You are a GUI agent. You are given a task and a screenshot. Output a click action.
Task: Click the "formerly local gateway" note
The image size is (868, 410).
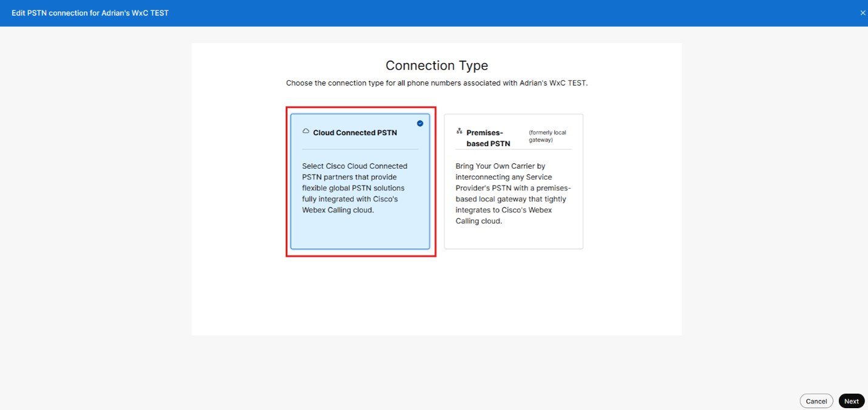(548, 136)
